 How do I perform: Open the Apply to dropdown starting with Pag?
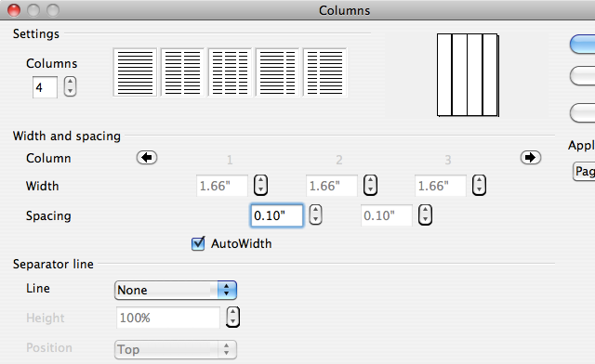[x=584, y=172]
